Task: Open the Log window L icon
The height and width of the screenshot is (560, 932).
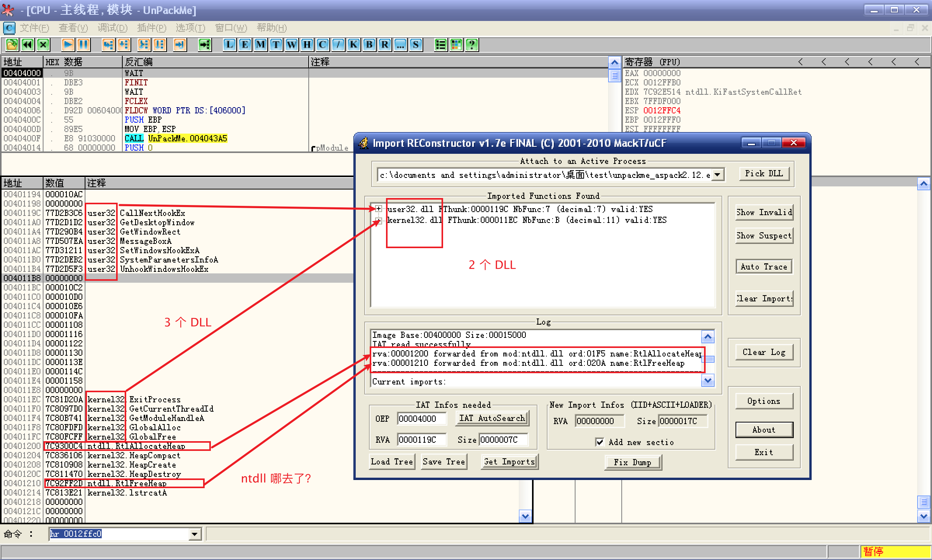Action: (230, 45)
